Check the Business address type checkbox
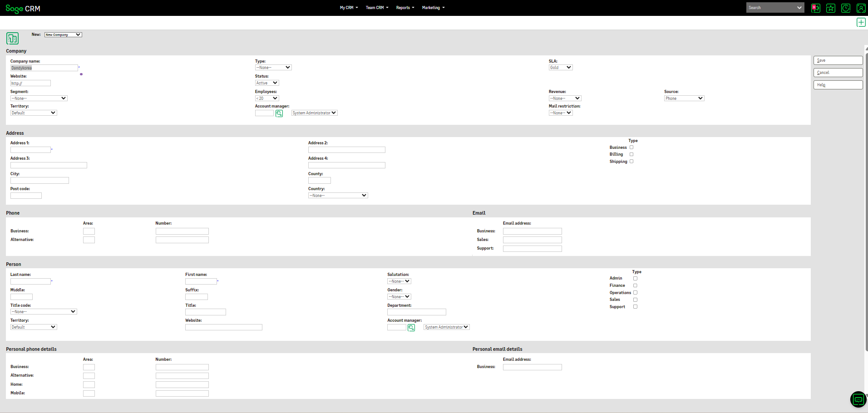868x413 pixels. click(631, 147)
